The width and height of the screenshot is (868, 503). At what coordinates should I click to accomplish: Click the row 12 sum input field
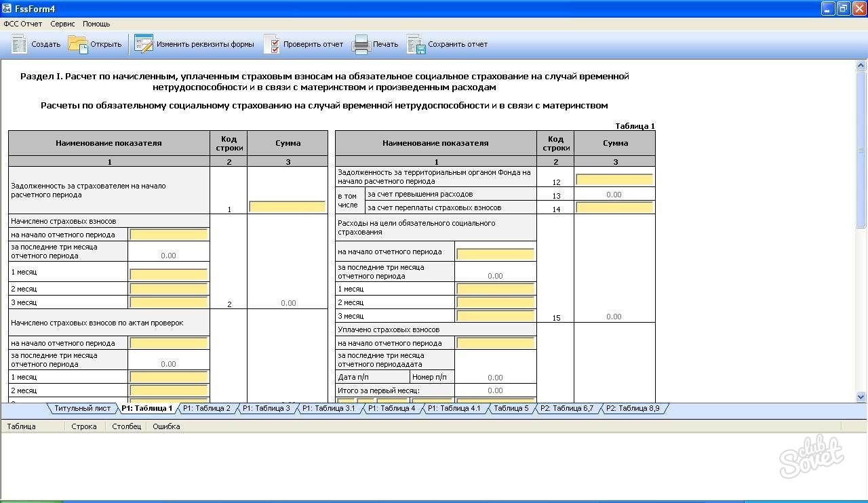pyautogui.click(x=614, y=180)
